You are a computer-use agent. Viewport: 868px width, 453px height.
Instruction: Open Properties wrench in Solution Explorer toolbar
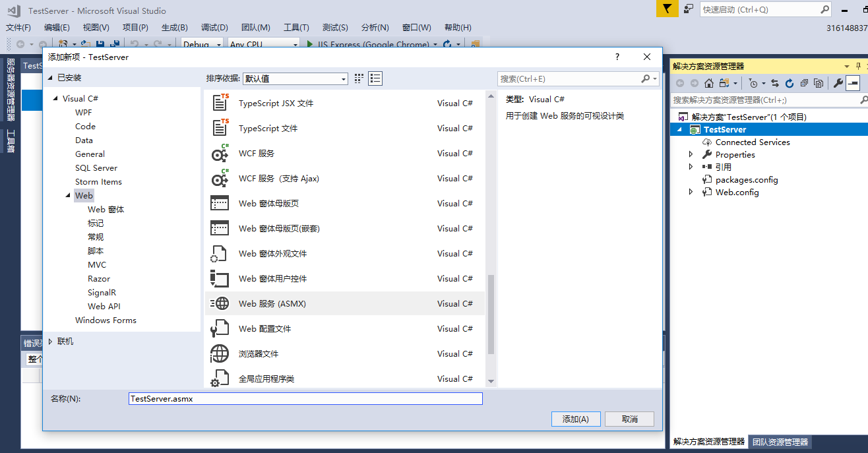838,83
